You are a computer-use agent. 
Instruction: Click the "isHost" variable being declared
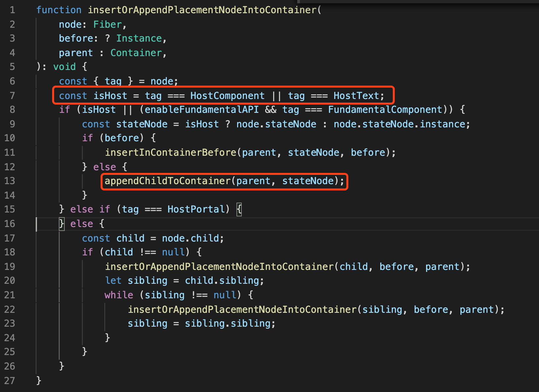110,96
